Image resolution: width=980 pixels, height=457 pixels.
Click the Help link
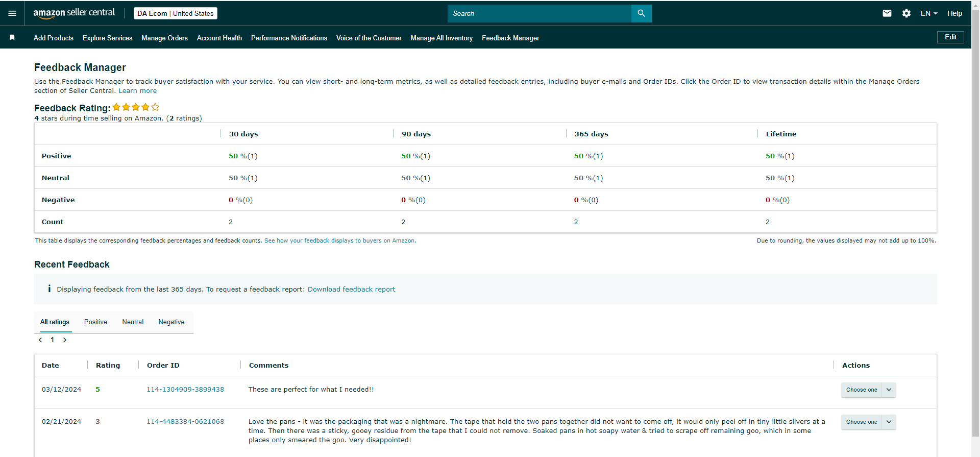point(954,13)
